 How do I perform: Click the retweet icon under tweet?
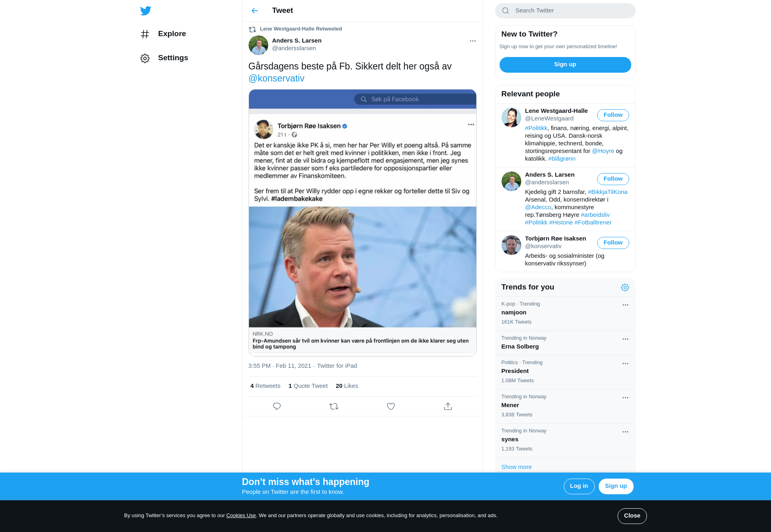[334, 406]
